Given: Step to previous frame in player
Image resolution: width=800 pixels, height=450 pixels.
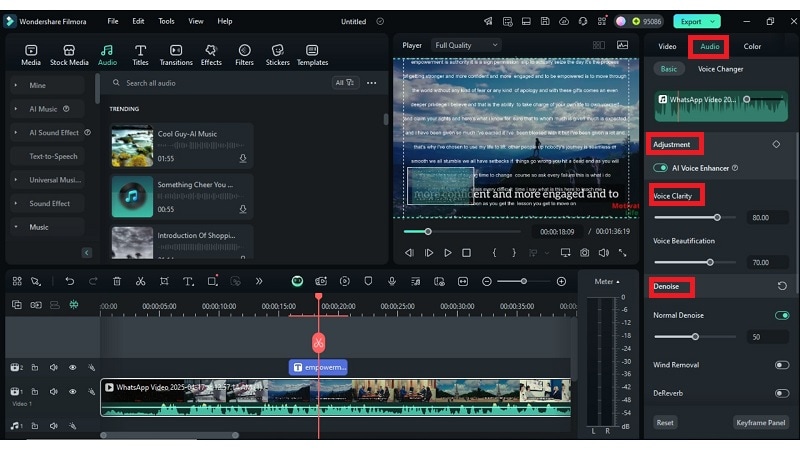Looking at the screenshot, I should 409,253.
